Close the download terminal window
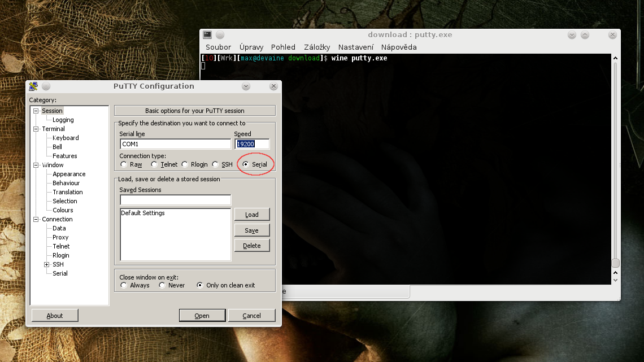 point(612,35)
